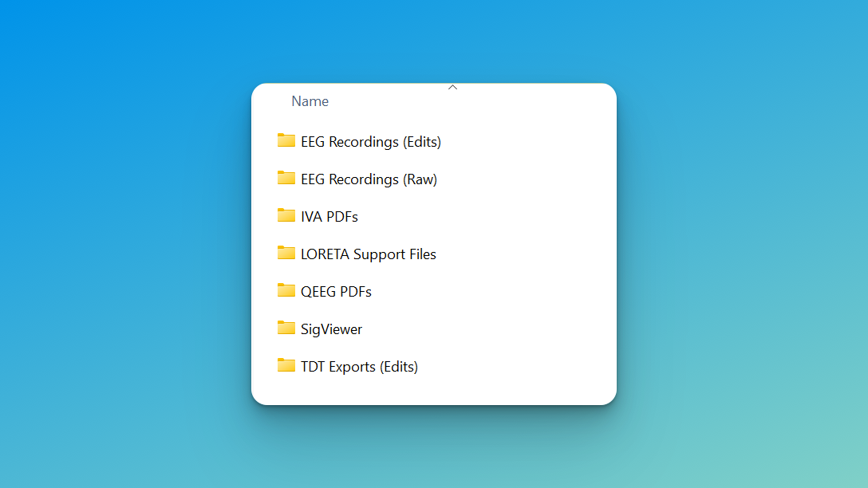Select the EEG Recordings (Raw) folder name
The image size is (868, 488).
point(369,179)
